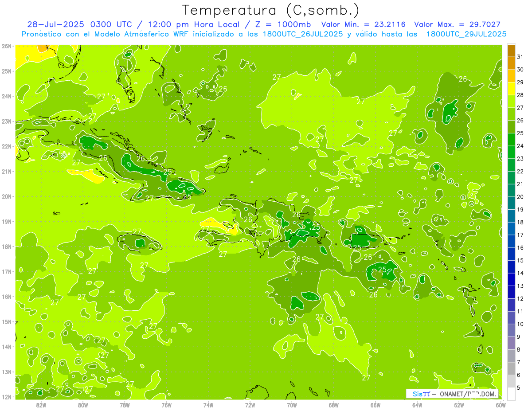
Task: Click the legend value label '16'
Action: (x=520, y=247)
